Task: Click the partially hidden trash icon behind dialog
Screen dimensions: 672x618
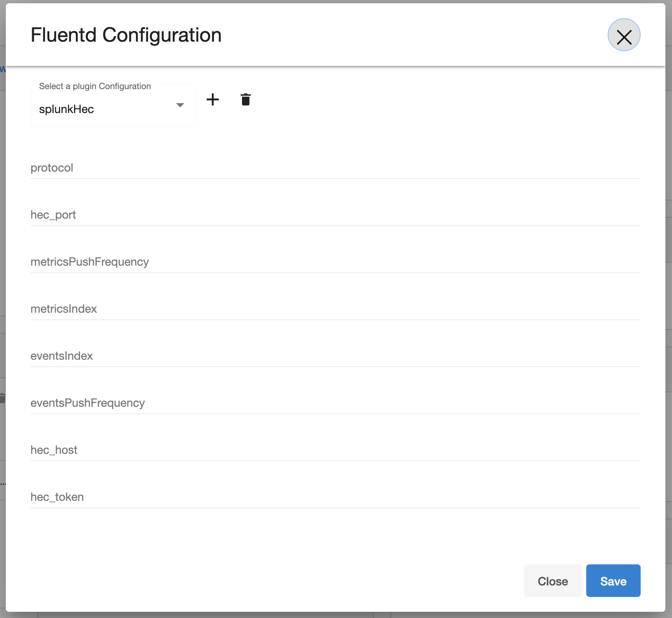Action: (x=2, y=398)
